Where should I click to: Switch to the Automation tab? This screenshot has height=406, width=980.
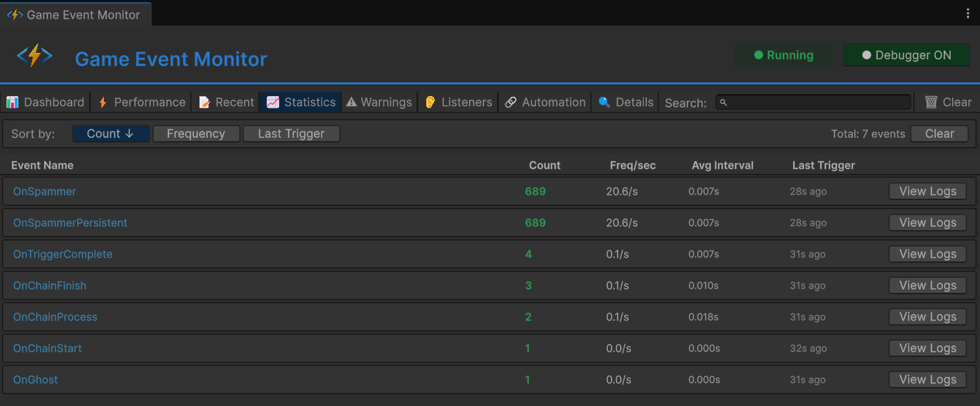(545, 102)
